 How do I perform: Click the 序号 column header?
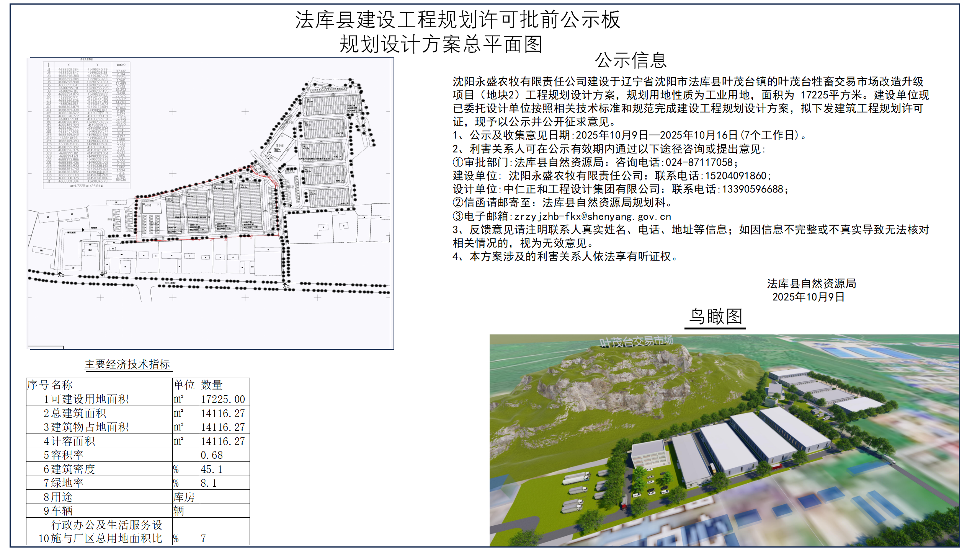[x=38, y=385]
